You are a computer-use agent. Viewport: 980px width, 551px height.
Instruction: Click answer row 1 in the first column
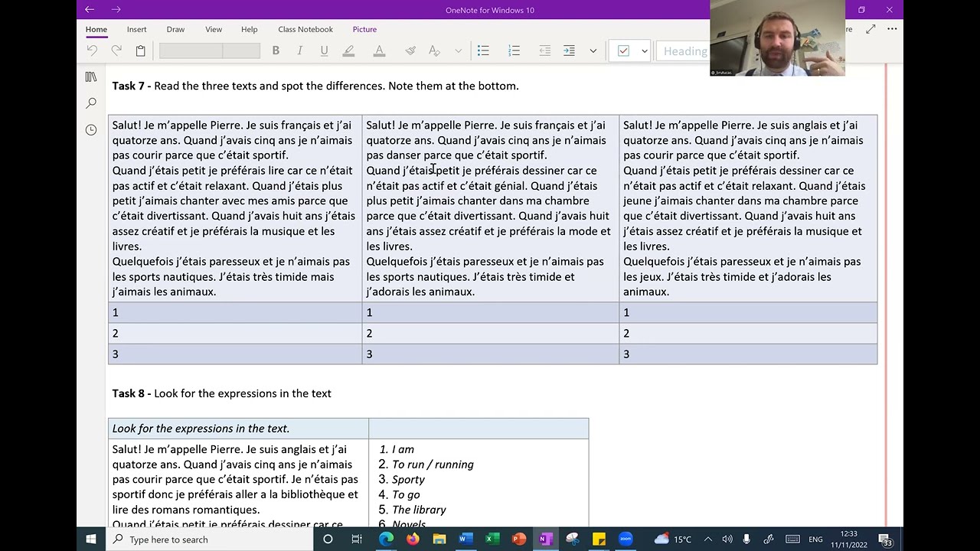coord(235,312)
